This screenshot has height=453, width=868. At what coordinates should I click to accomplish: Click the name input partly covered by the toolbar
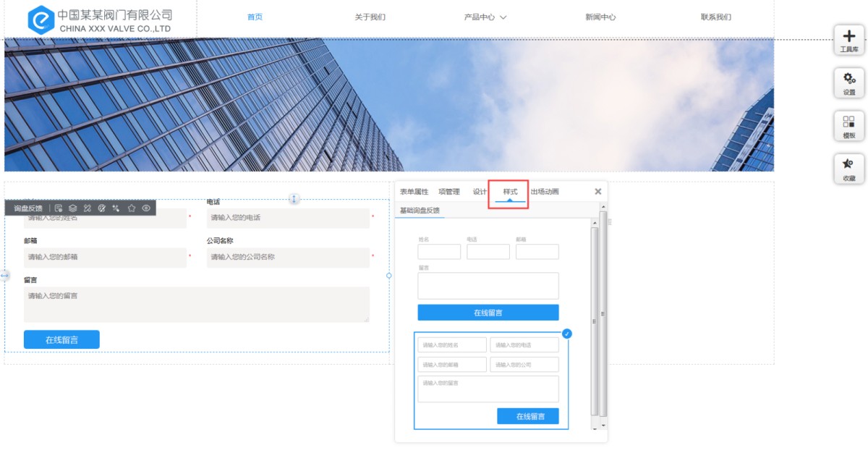(x=105, y=219)
